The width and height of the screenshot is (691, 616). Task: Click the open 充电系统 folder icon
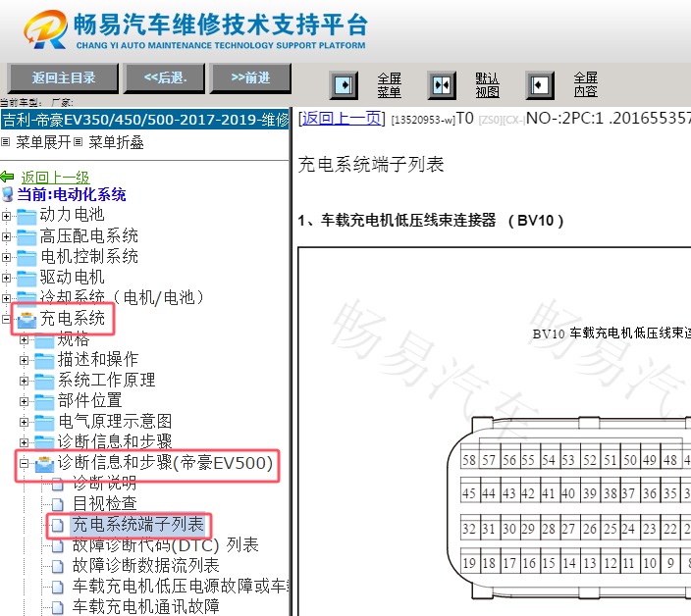(x=27, y=320)
